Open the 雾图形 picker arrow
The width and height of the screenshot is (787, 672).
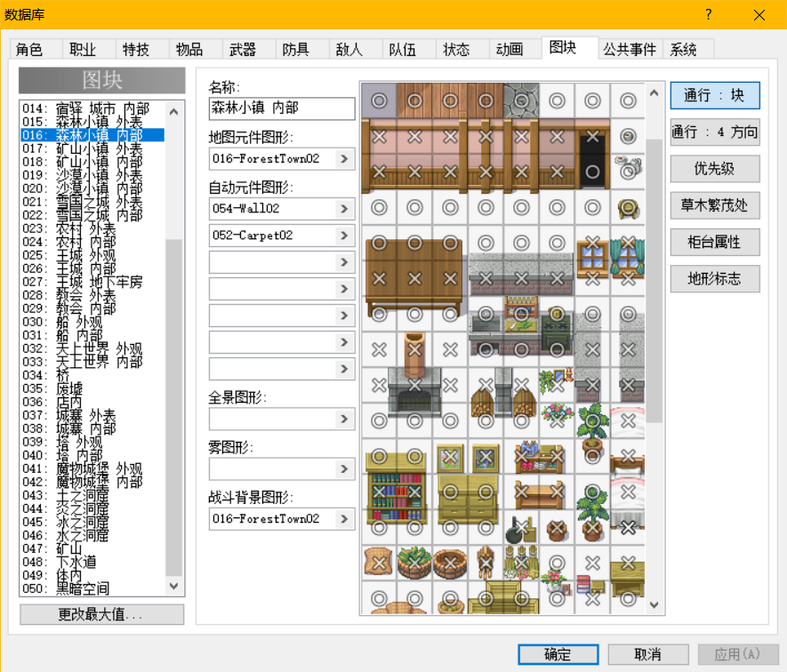[x=344, y=468]
